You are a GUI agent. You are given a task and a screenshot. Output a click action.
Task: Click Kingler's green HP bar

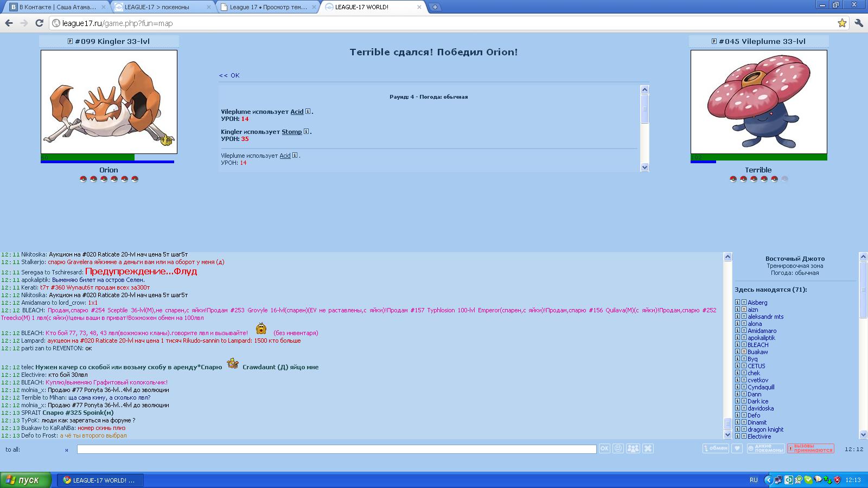[87, 157]
